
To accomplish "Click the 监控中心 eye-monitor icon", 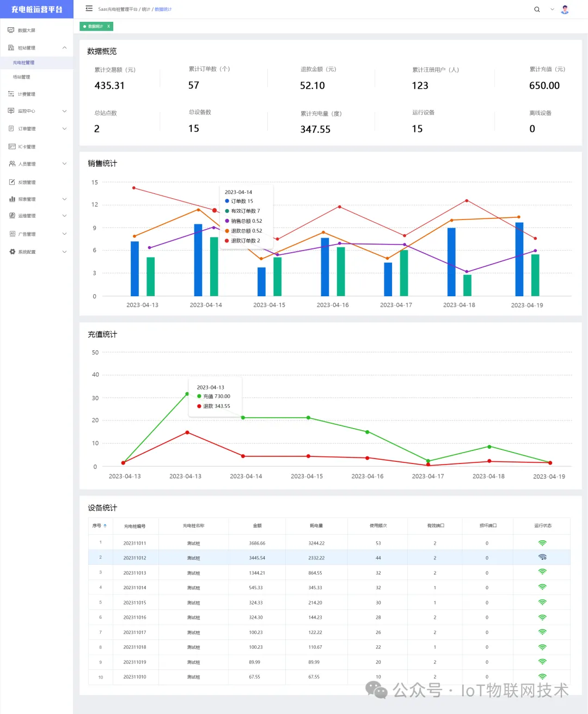I will 11,111.
